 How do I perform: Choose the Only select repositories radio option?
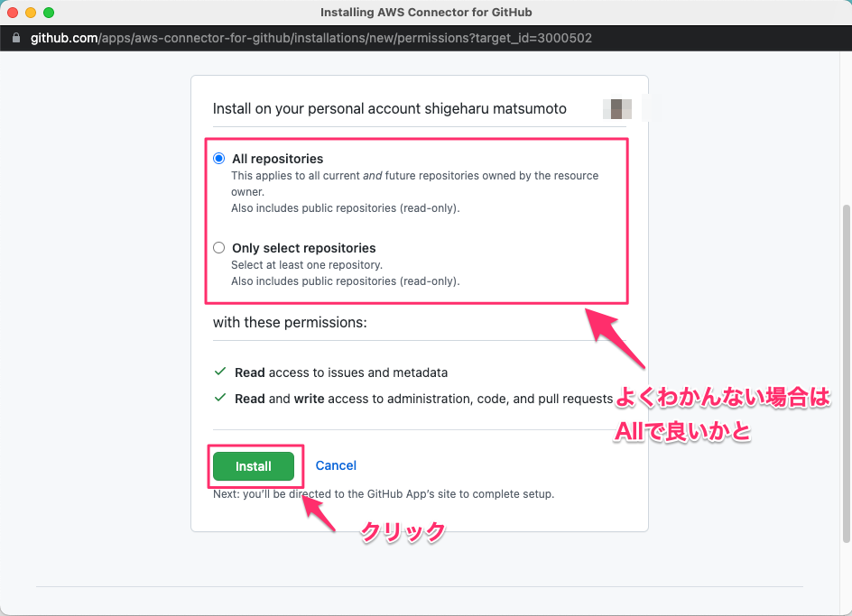click(x=219, y=248)
